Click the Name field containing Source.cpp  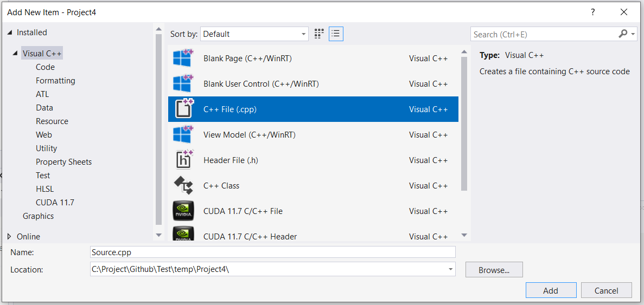273,252
